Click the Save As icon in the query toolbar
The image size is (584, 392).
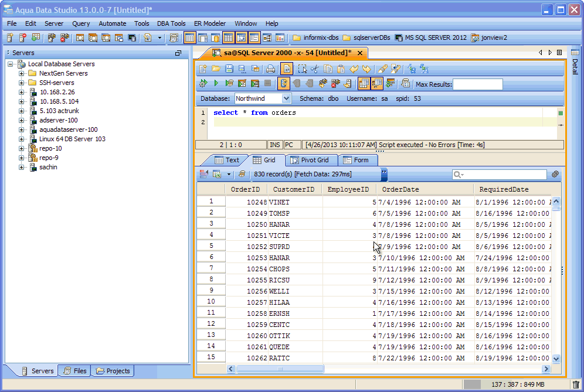pyautogui.click(x=242, y=69)
